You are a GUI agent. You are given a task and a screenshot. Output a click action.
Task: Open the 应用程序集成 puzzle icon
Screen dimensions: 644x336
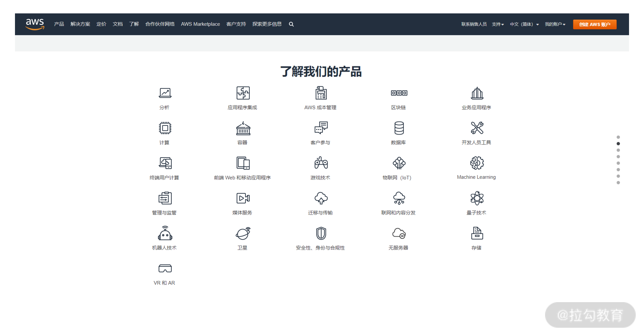point(243,93)
